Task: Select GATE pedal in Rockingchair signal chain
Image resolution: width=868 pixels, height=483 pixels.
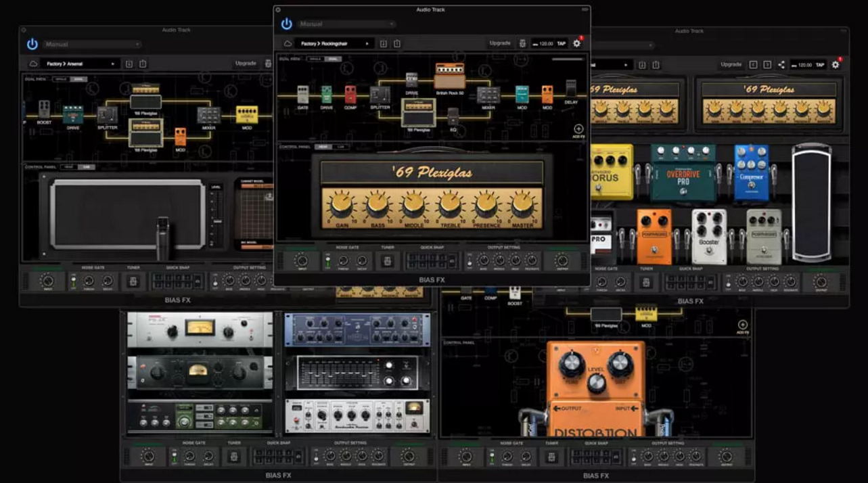Action: 302,95
